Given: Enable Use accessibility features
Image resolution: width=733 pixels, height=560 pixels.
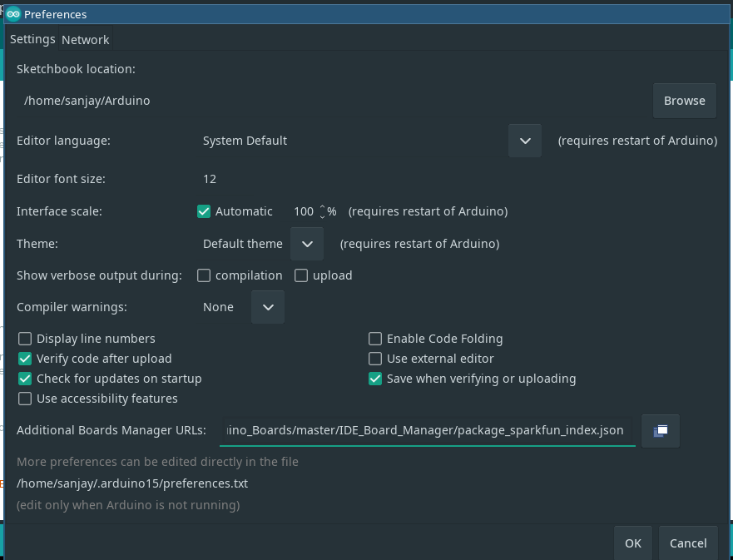Looking at the screenshot, I should point(25,399).
